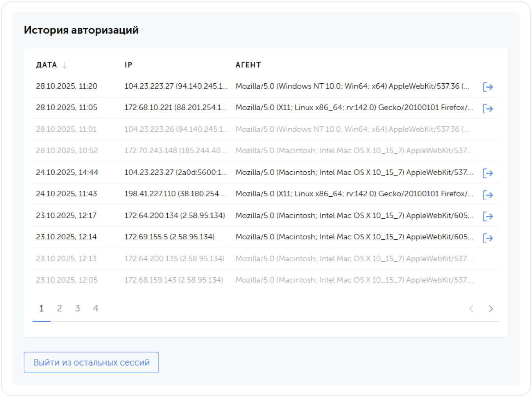Log out the 28.10.2025, 11:20 session

pyautogui.click(x=487, y=87)
